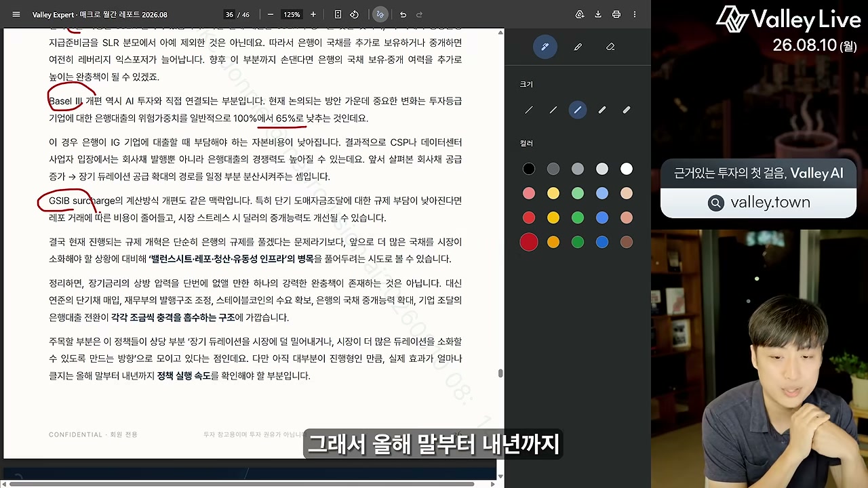Click the '크기' size section label
The height and width of the screenshot is (488, 868).
pos(526,85)
